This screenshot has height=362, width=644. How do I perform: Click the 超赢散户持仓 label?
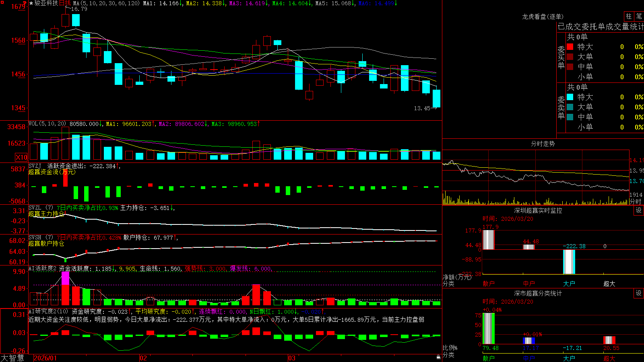click(x=46, y=243)
